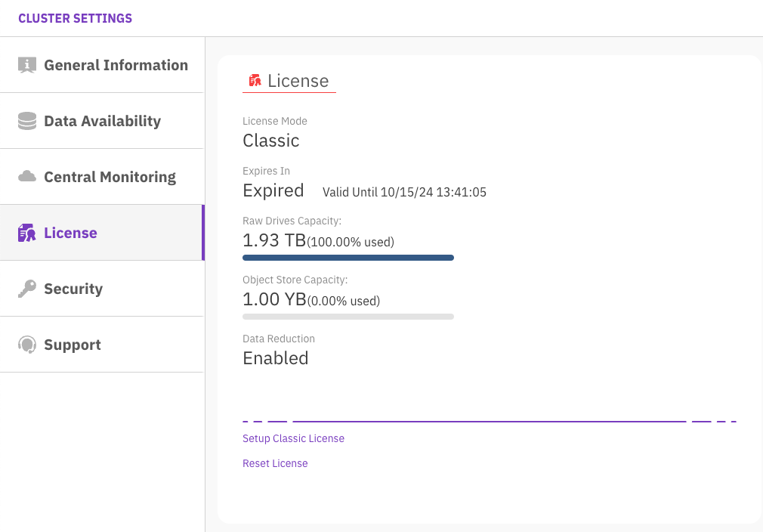763x532 pixels.
Task: Click the Object Store Capacity progress bar
Action: 348,316
